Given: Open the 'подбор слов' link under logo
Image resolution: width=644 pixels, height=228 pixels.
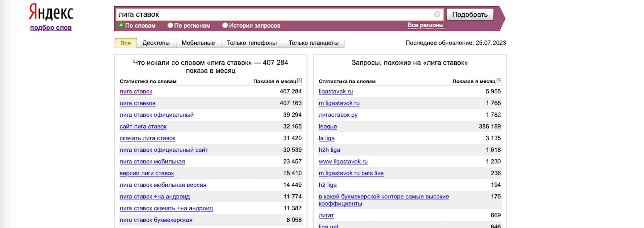Looking at the screenshot, I should point(51,28).
